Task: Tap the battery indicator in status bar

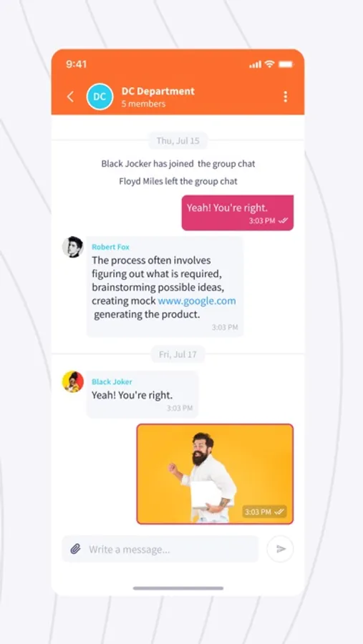Action: [285, 64]
